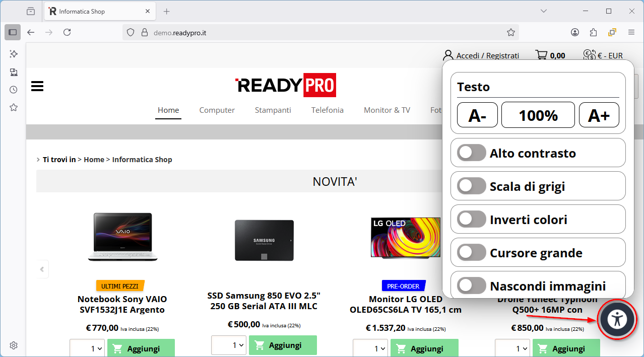Toggle Nascondi immagini on
Image resolution: width=644 pixels, height=357 pixels.
472,286
